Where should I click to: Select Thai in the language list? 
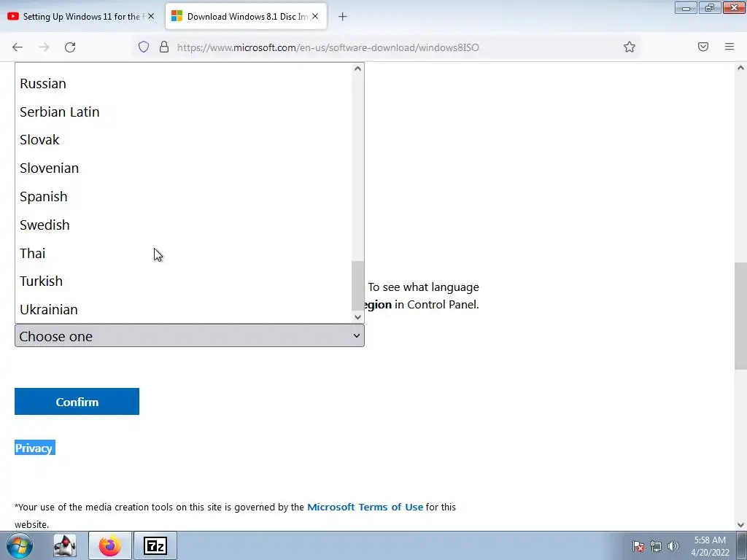pos(183,253)
